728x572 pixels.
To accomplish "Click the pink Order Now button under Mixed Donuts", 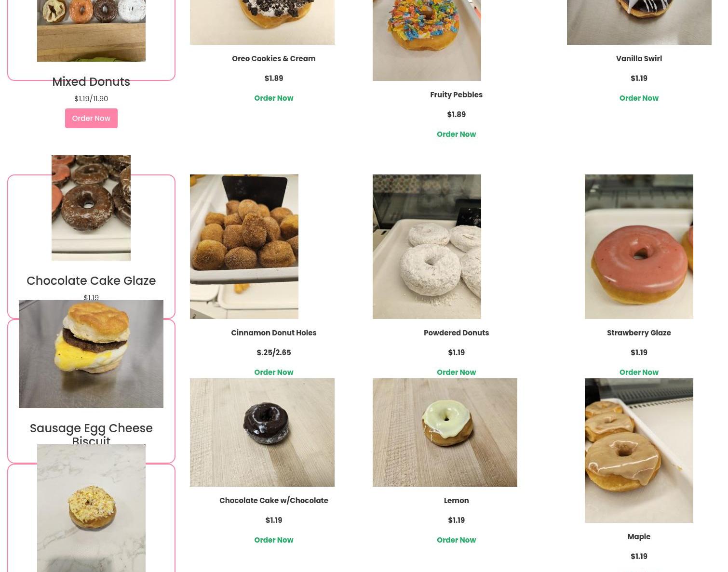I will pos(91,118).
